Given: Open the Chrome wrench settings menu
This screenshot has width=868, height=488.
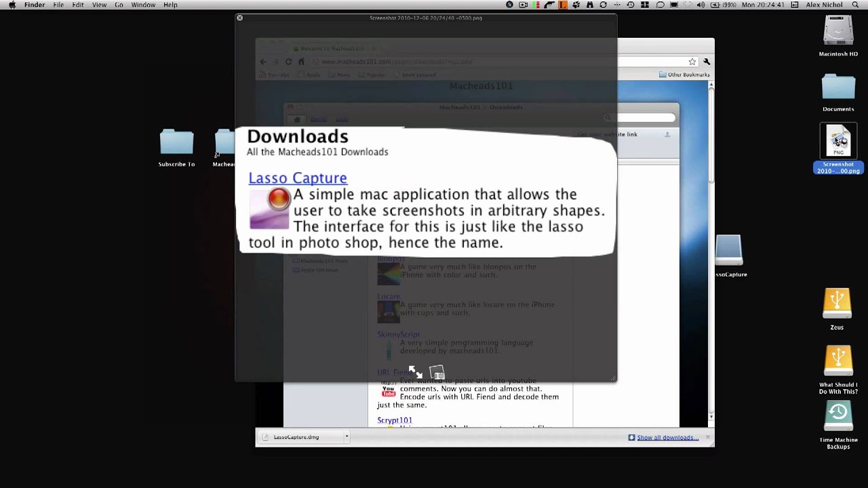Looking at the screenshot, I should click(706, 62).
